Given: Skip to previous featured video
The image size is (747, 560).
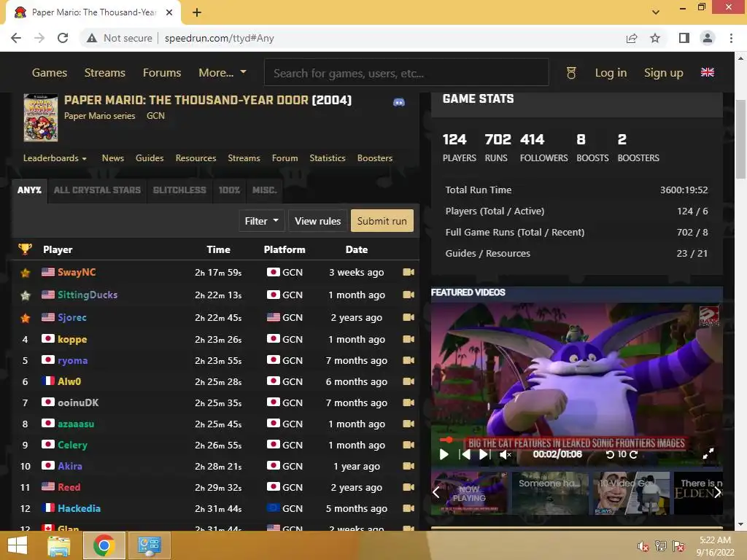Looking at the screenshot, I should coord(465,454).
